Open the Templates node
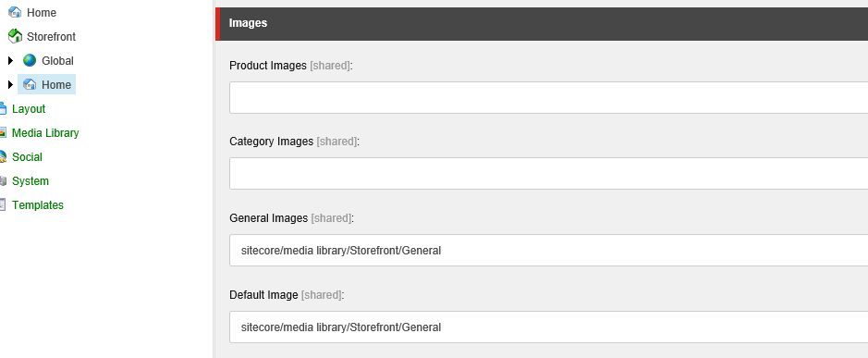This screenshot has width=868, height=358. tap(38, 205)
